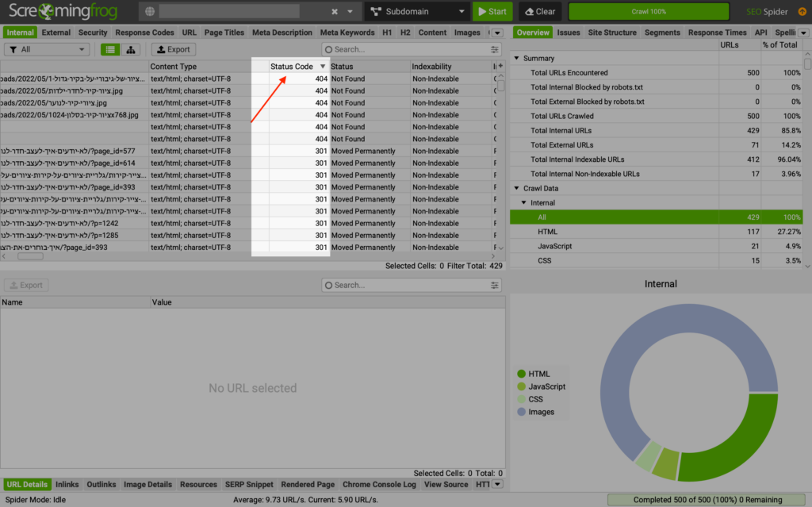
Task: Export the internal crawl data
Action: pos(174,49)
